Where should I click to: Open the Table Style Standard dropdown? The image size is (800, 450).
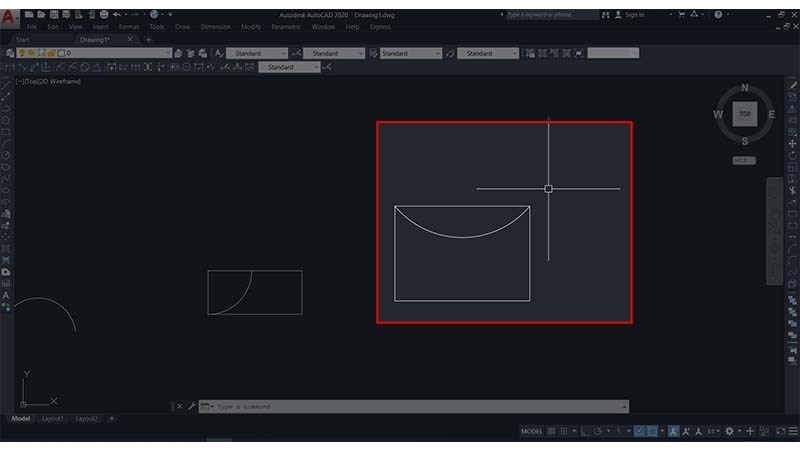(437, 53)
